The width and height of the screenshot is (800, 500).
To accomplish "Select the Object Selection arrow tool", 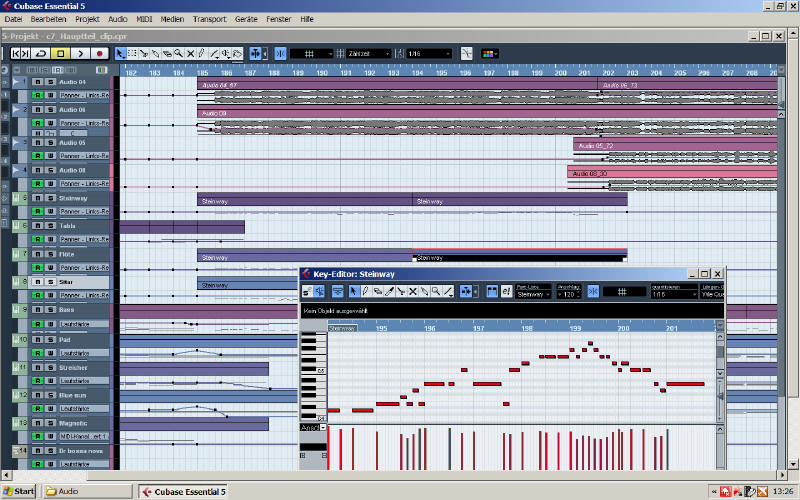I will (x=121, y=53).
